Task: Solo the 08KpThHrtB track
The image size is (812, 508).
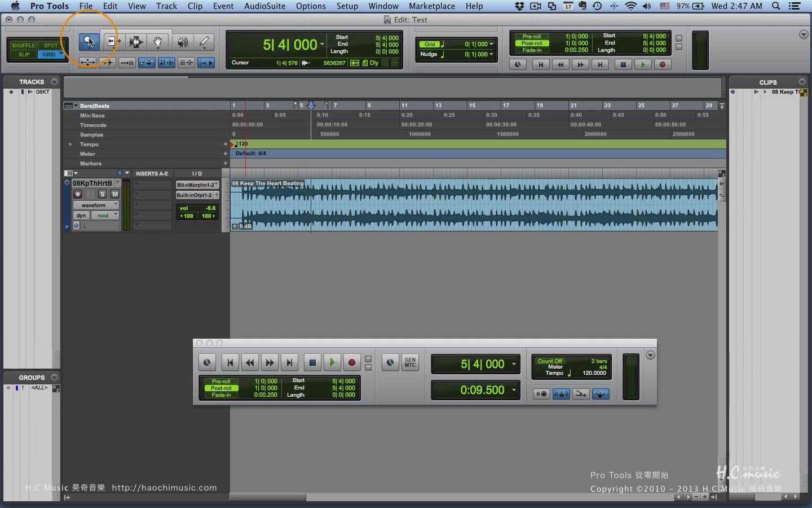Action: coord(102,194)
